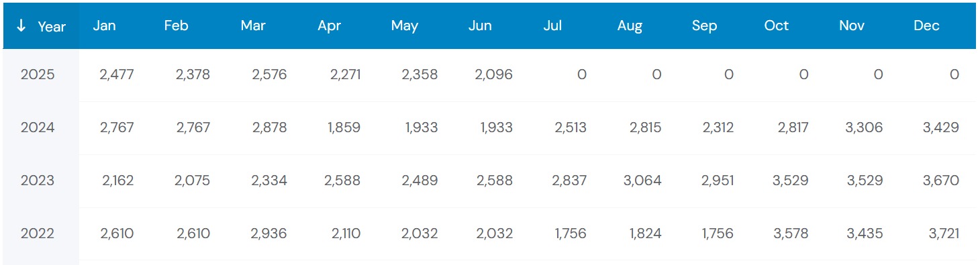Click the Mar column header
980x265 pixels.
tap(253, 25)
